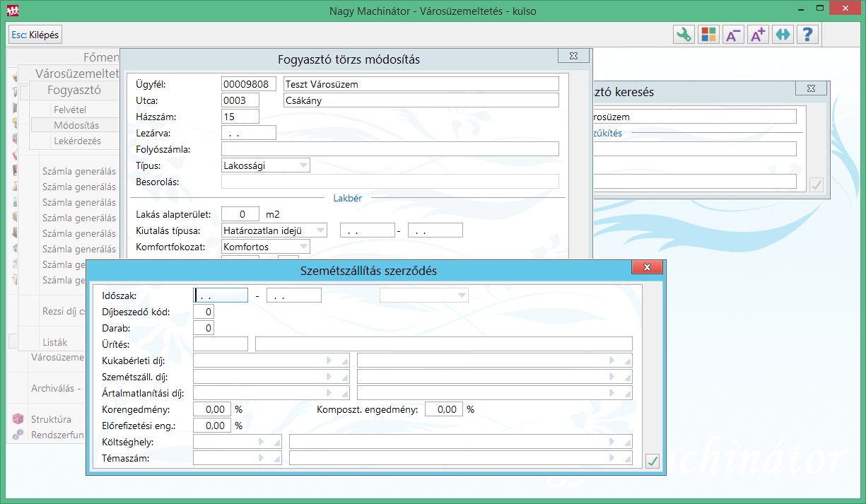The width and height of the screenshot is (866, 504).
Task: Click the four colored squares icon
Action: [x=708, y=35]
